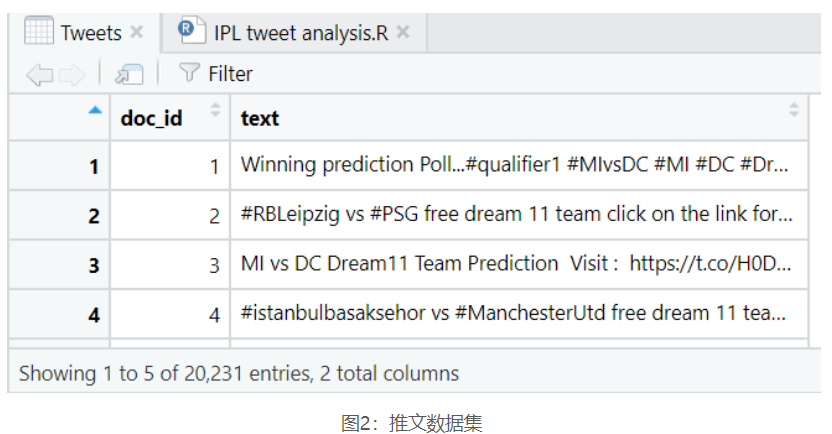Select row 1 index cell

pos(60,166)
